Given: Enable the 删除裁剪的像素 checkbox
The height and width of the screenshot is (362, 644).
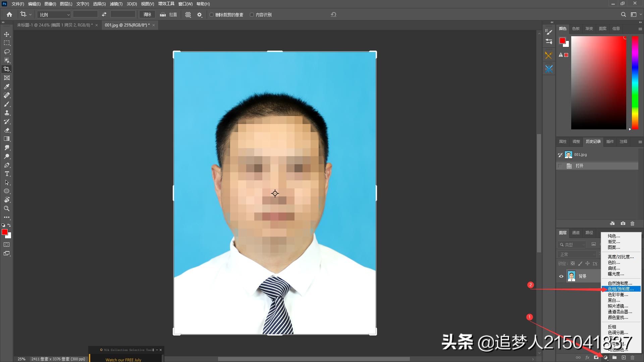Looking at the screenshot, I should point(211,15).
